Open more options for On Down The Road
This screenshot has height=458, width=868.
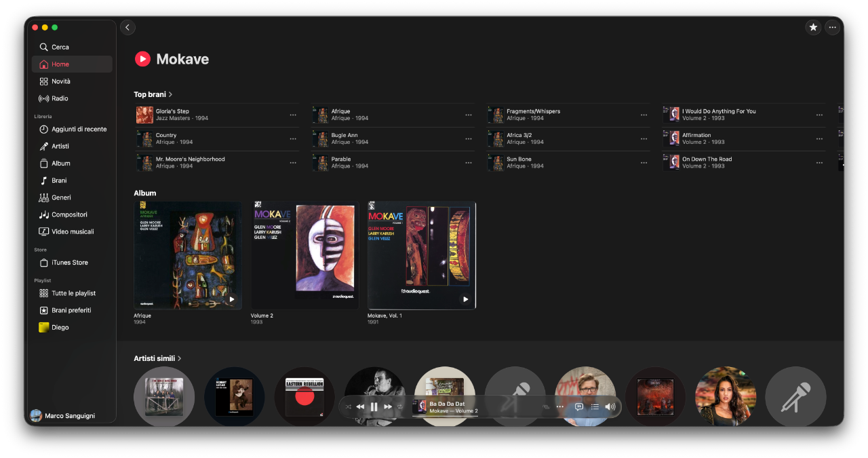coord(819,163)
